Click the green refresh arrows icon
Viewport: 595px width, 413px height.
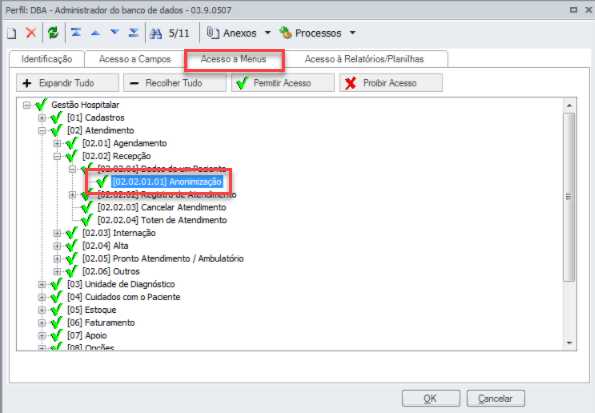[x=53, y=33]
